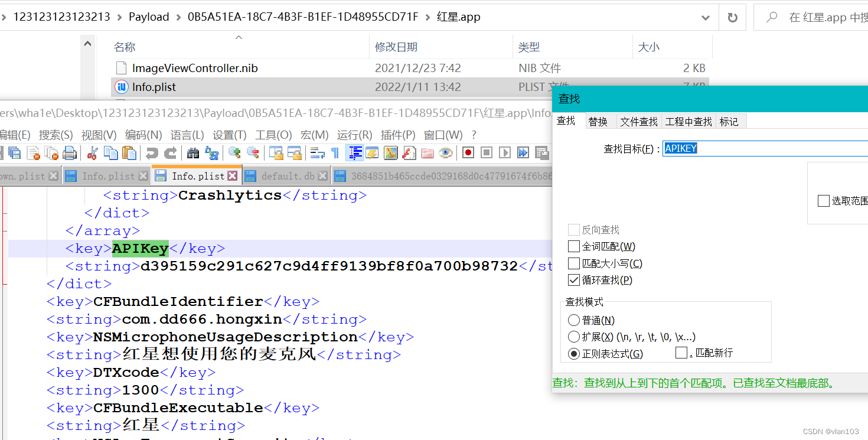Open Folder as Workspace icon
The image size is (868, 440).
pyautogui.click(x=427, y=153)
